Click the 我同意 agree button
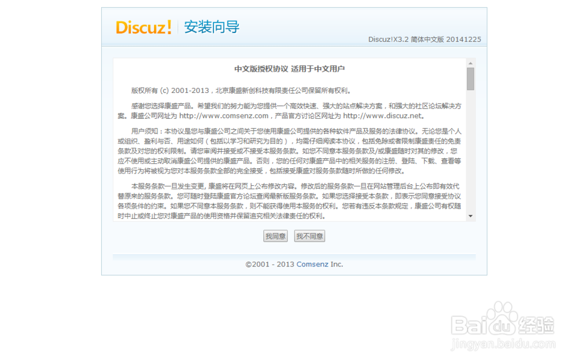This screenshot has height=364, width=588. point(275,236)
